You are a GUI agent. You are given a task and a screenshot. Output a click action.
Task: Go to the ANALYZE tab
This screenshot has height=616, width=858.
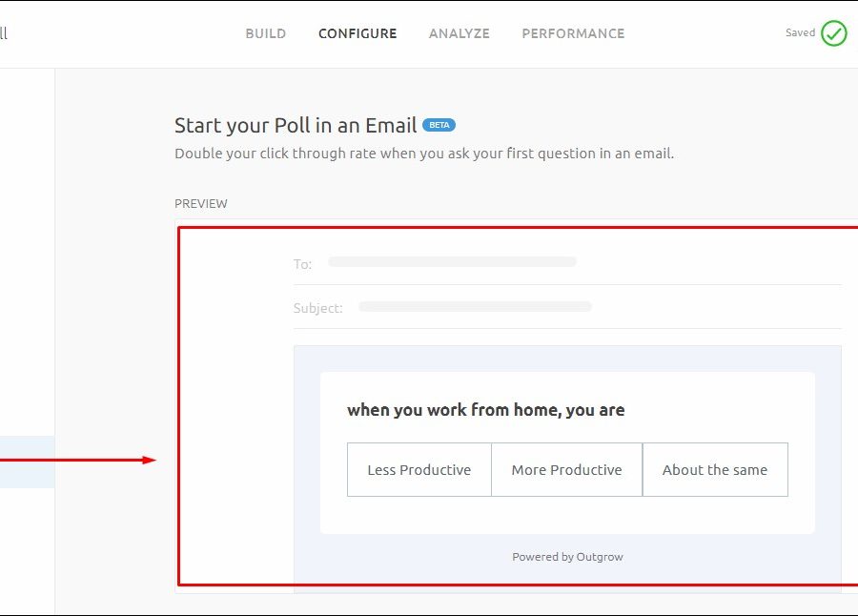click(x=459, y=33)
